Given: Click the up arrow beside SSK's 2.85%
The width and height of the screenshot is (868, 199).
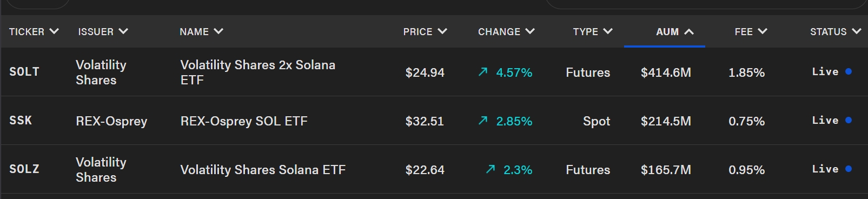Looking at the screenshot, I should 483,121.
